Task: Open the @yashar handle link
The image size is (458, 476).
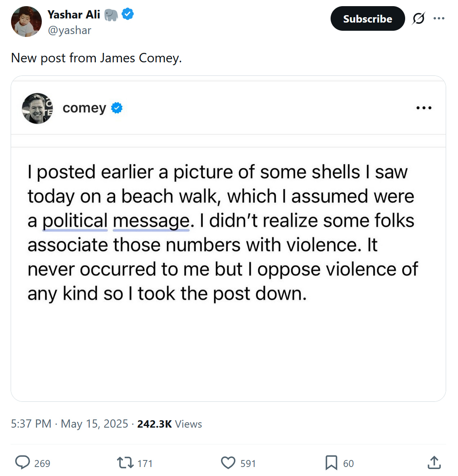Action: tap(70, 30)
